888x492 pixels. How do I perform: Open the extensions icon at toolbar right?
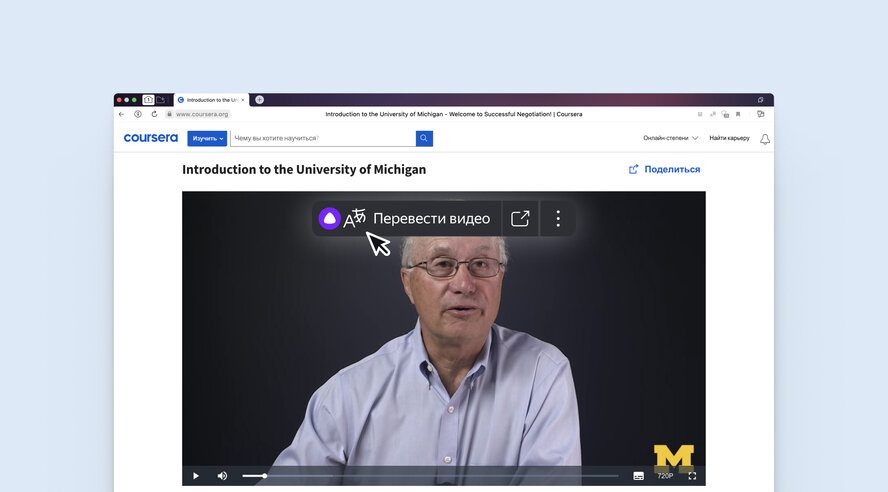pyautogui.click(x=761, y=114)
